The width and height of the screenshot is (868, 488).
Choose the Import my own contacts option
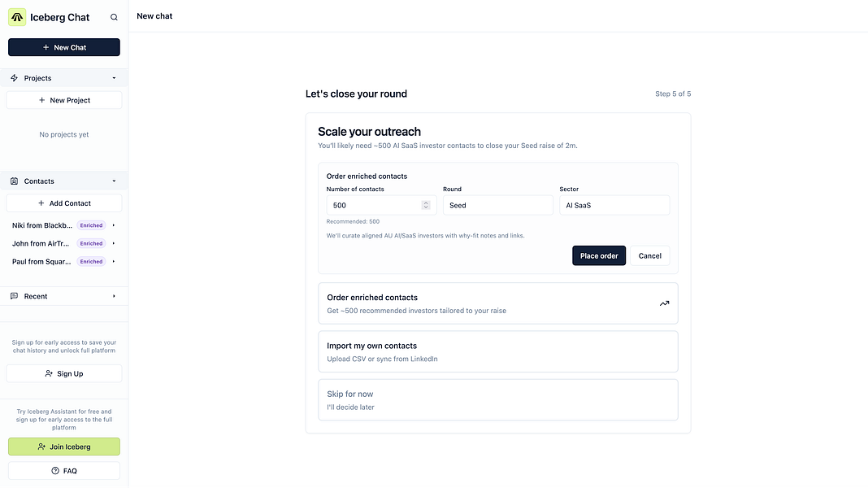(x=497, y=351)
